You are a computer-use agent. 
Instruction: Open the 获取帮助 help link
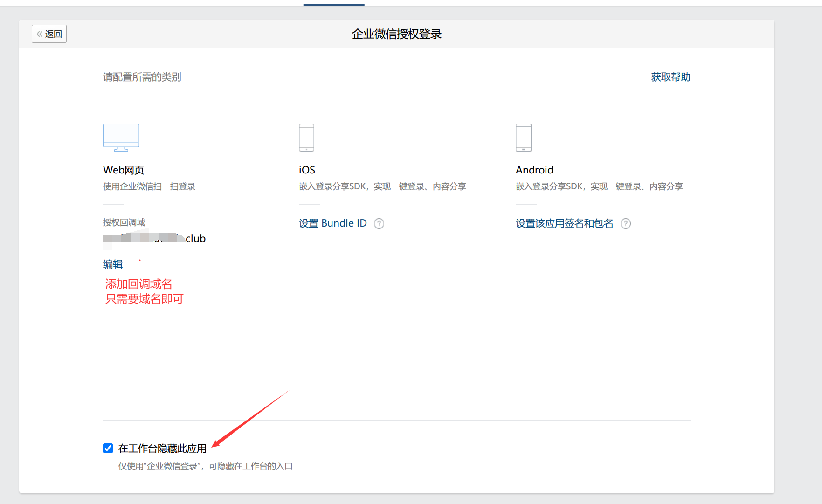(x=670, y=77)
